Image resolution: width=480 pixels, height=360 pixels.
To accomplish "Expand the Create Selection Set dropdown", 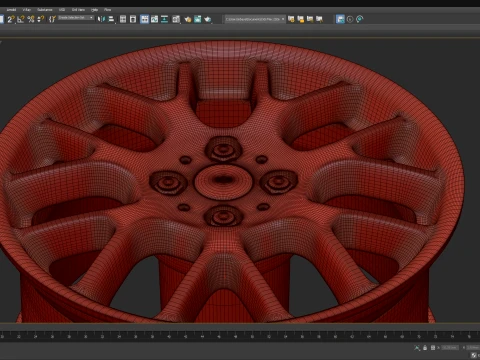I will [x=91, y=18].
